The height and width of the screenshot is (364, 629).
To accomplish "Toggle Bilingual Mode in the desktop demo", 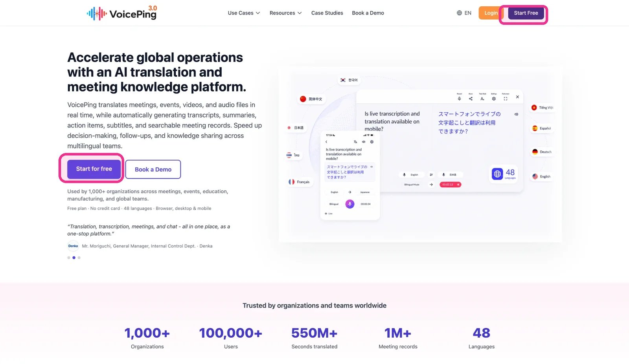I will (412, 185).
